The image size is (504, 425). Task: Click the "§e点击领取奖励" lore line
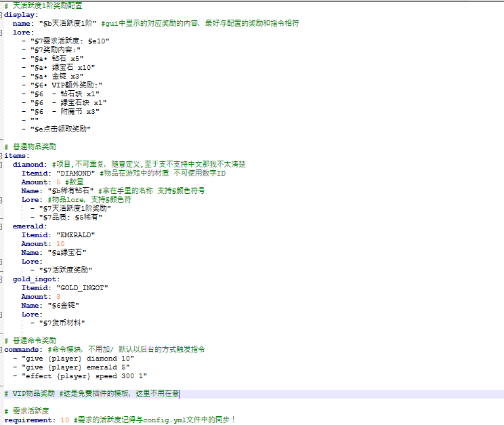(x=60, y=129)
